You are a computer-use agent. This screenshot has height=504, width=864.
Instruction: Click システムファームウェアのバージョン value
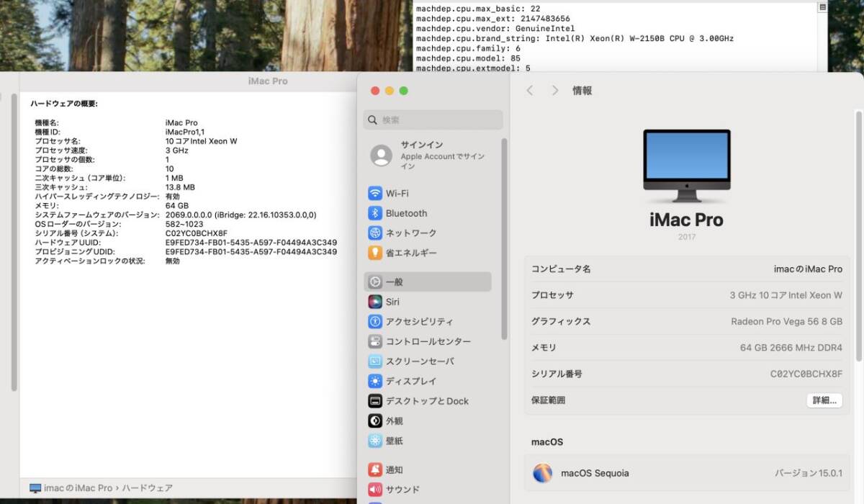click(241, 215)
